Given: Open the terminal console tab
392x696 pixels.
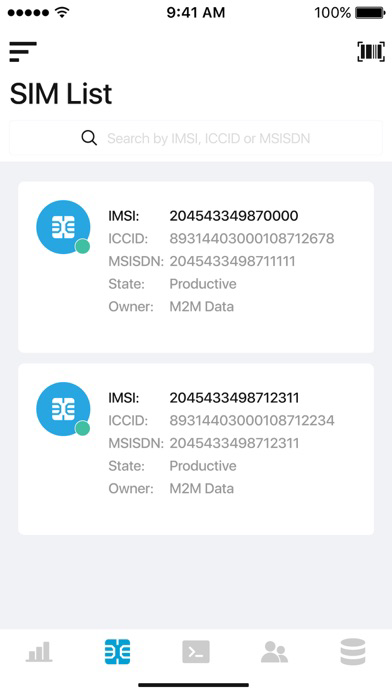Looking at the screenshot, I should coord(196,652).
